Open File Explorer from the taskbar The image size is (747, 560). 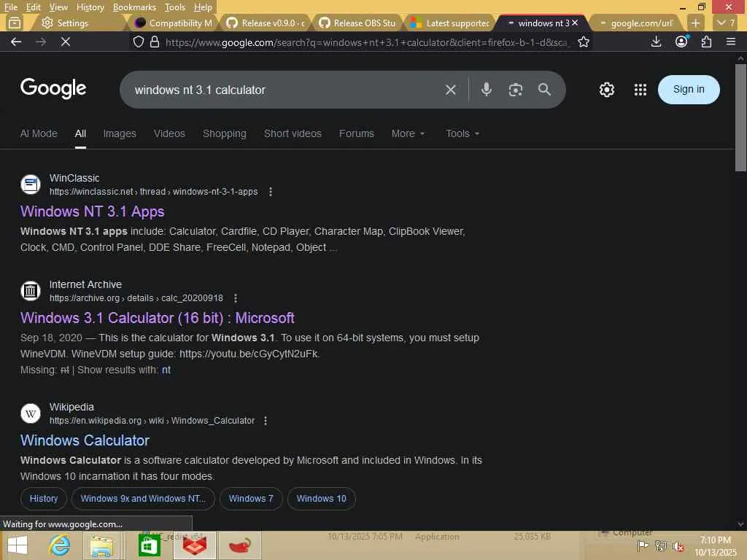(x=101, y=546)
